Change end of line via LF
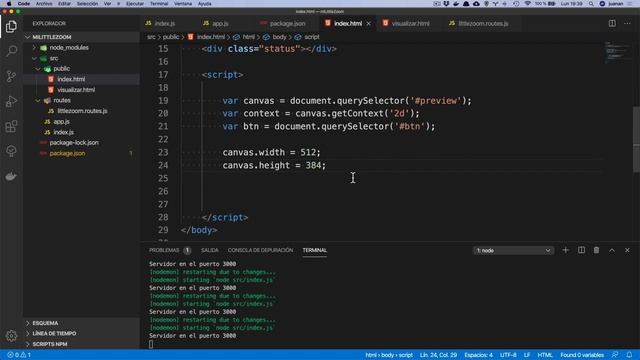 click(527, 355)
